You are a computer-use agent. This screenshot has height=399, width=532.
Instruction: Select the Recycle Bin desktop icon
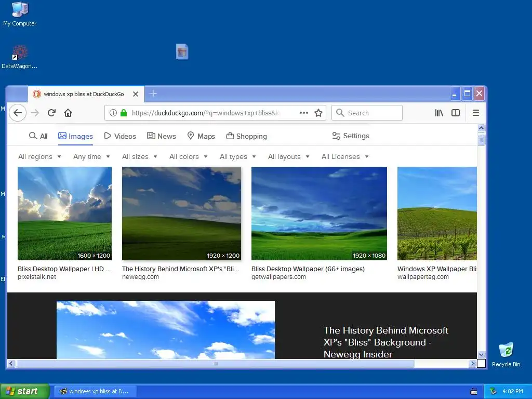point(506,354)
